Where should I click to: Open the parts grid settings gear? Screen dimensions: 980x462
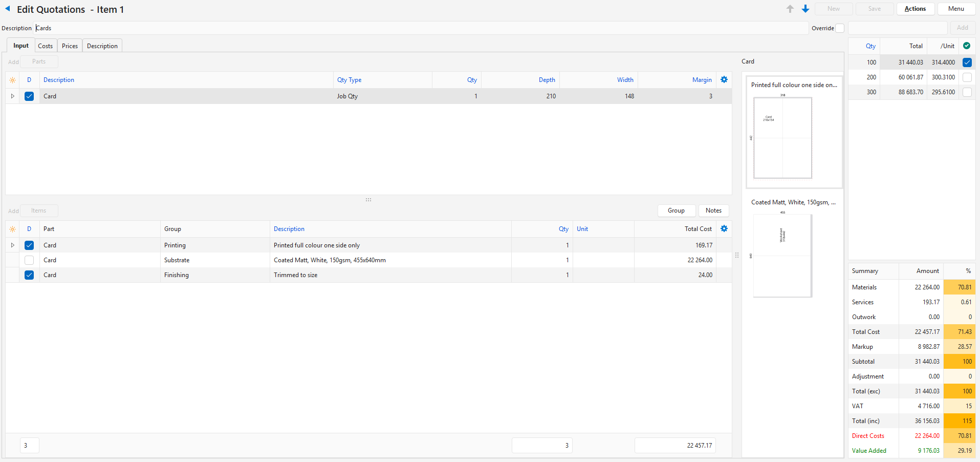(724, 80)
